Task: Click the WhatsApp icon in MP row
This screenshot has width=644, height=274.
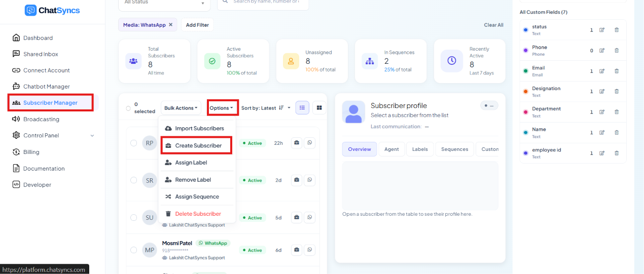Action: click(x=310, y=250)
